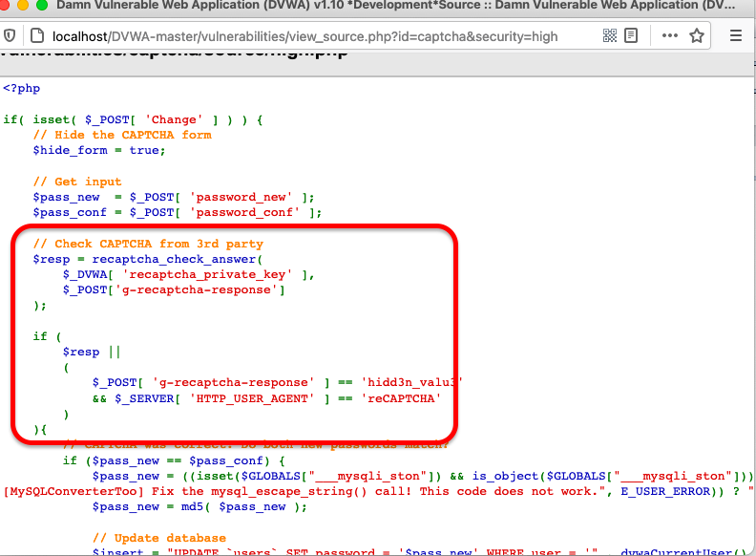The height and width of the screenshot is (556, 756).
Task: Click the '// Update database' comment
Action: 159,538
